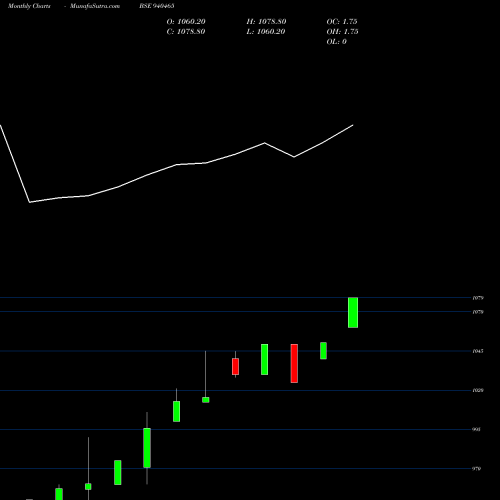Select the tall red candle without wicks
The height and width of the screenshot is (500, 500).
294,363
